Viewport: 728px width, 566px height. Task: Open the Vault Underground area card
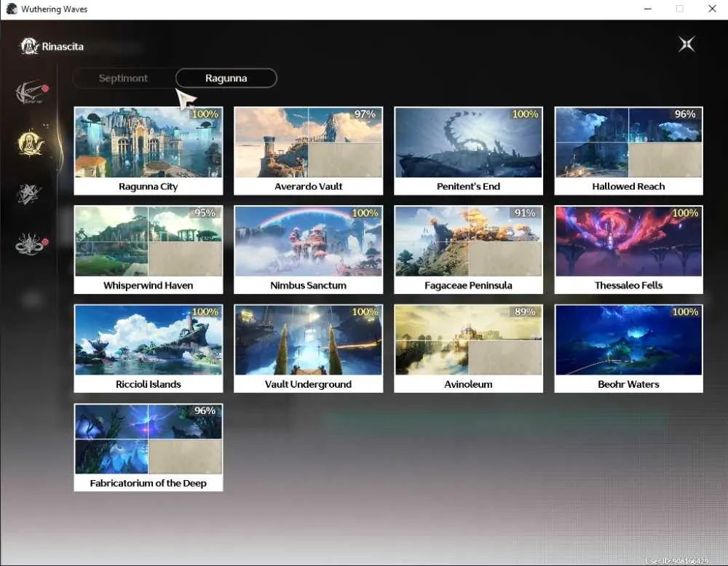coord(308,348)
